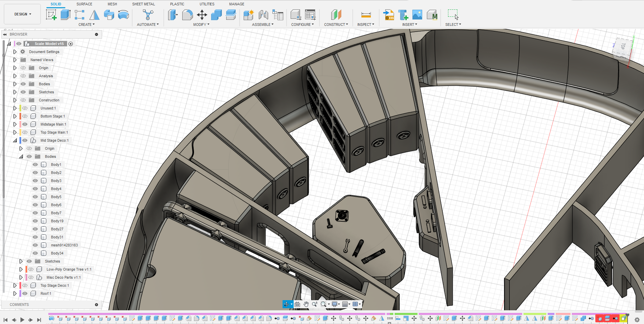The image size is (644, 324).
Task: Activate Scale Model v15 radio button
Action: tap(70, 44)
